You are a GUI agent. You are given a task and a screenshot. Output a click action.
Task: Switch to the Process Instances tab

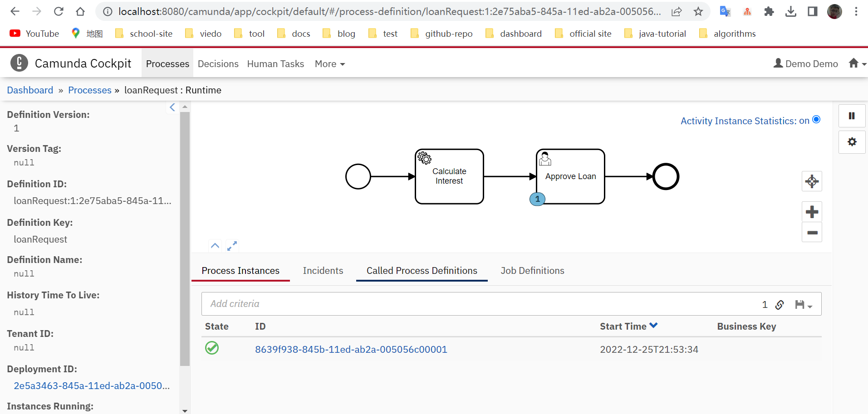click(x=240, y=271)
